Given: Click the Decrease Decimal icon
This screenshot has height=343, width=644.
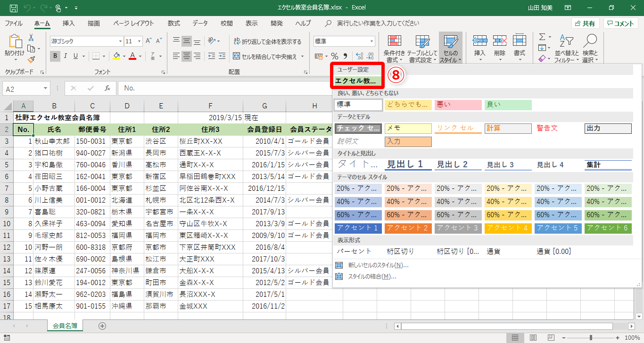Looking at the screenshot, I should [370, 57].
